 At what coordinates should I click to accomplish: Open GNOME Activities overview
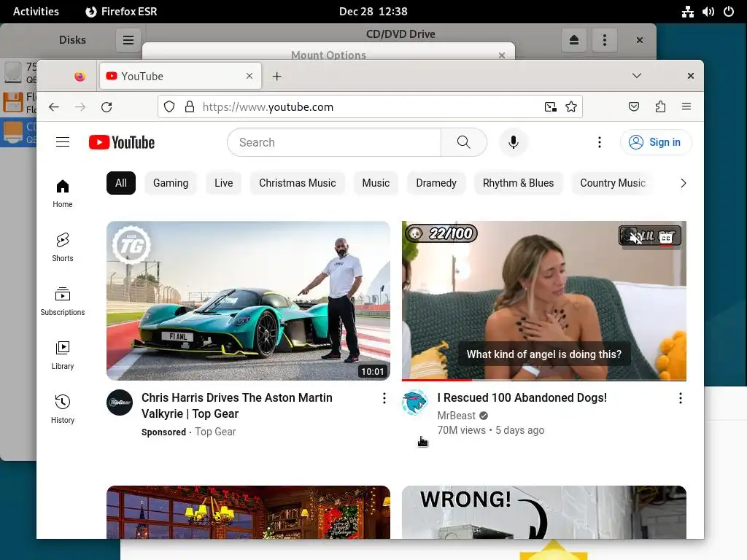36,12
